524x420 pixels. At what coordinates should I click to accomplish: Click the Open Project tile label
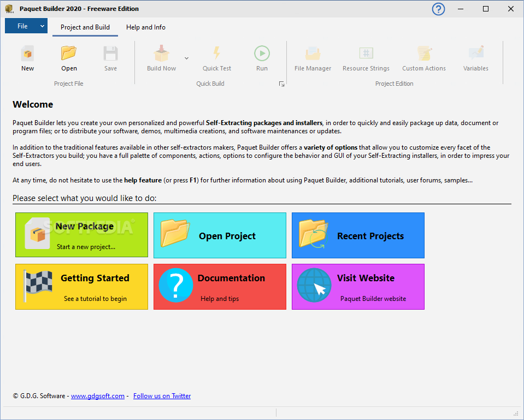[x=227, y=236]
